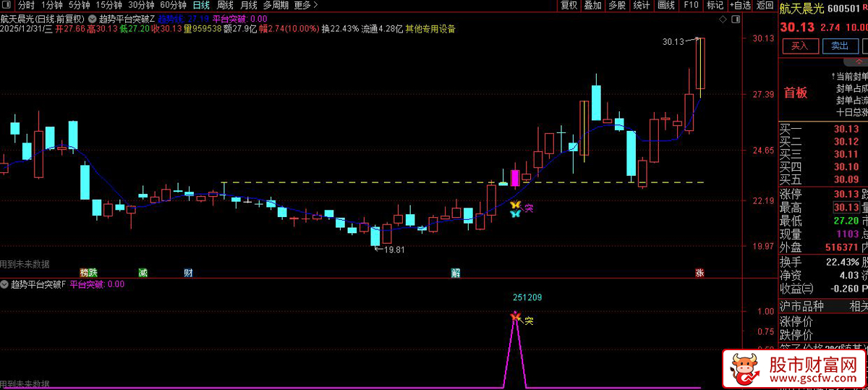Viewport: 868px width, 390px height.
Task: Select the 1分钟 period
Action: tap(52, 5)
